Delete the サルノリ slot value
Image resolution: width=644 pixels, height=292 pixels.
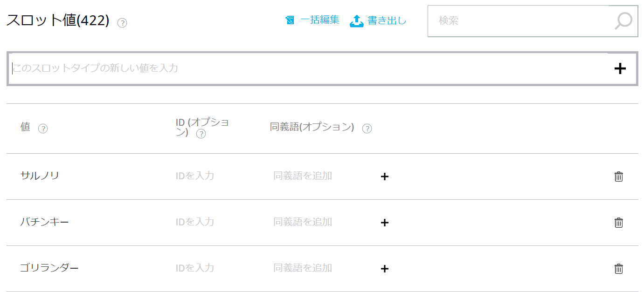(619, 177)
